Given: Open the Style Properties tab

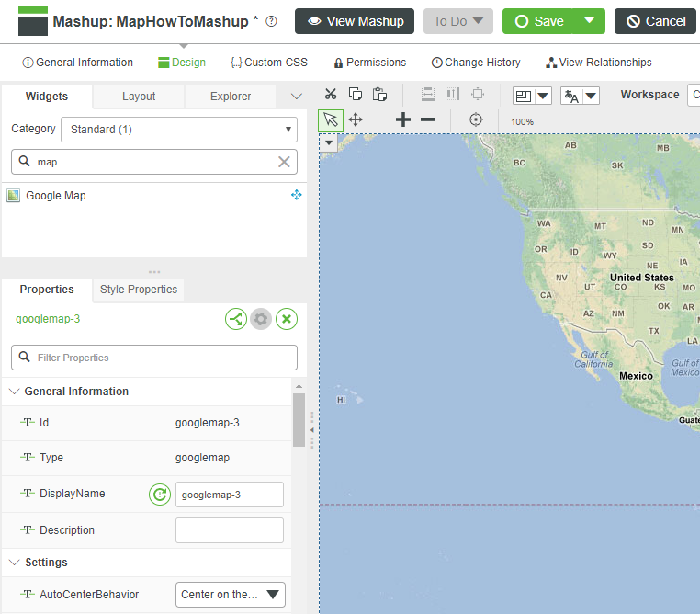Looking at the screenshot, I should pyautogui.click(x=139, y=290).
